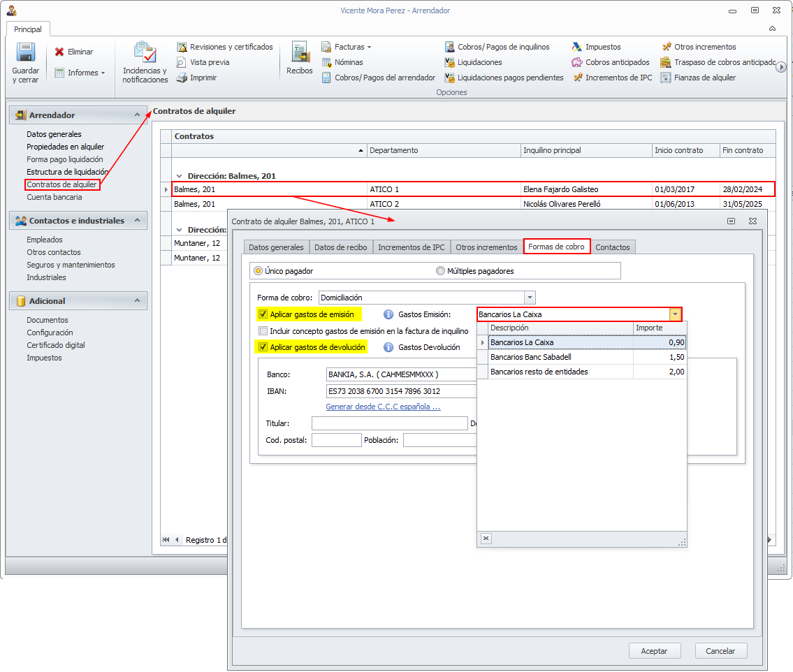Open the Nóminas option
Viewport: 793px width, 672px height.
[342, 62]
